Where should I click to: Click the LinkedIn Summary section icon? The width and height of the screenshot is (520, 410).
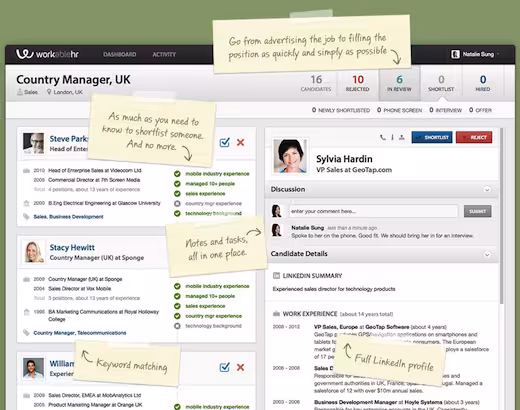[276, 275]
